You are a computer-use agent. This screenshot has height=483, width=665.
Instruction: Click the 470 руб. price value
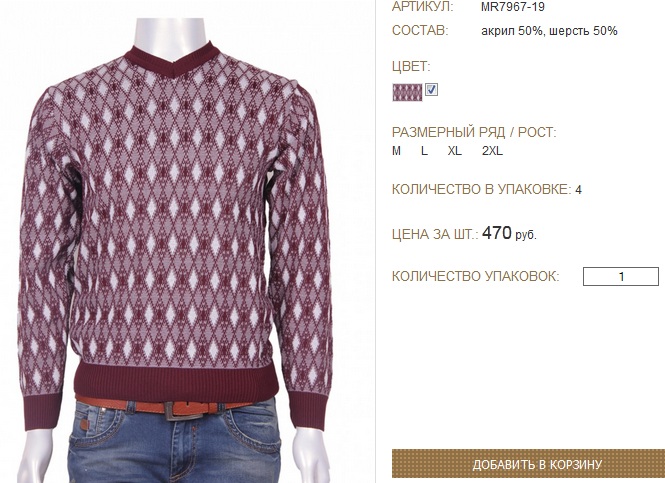(x=509, y=233)
